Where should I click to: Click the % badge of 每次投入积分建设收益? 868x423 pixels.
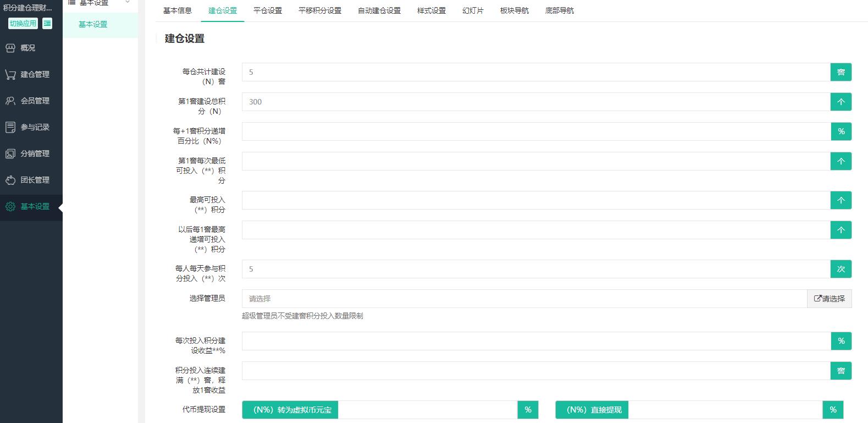[841, 341]
